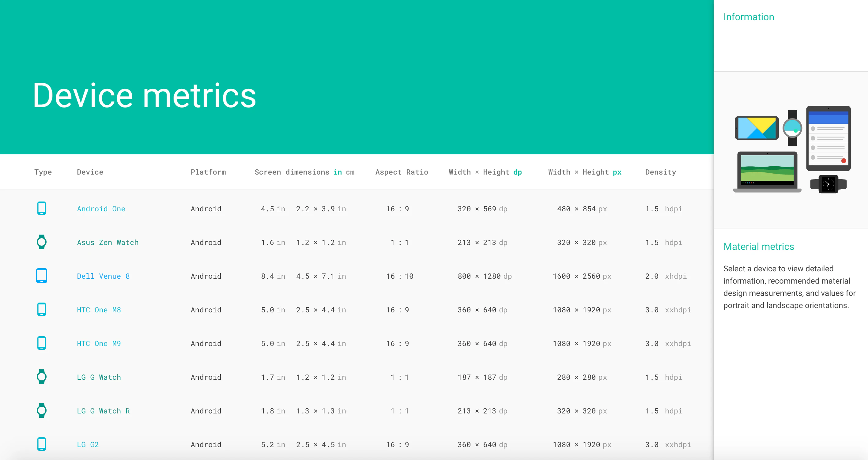Click the tablet icon for Dell Venue 8
868x460 pixels.
(41, 276)
